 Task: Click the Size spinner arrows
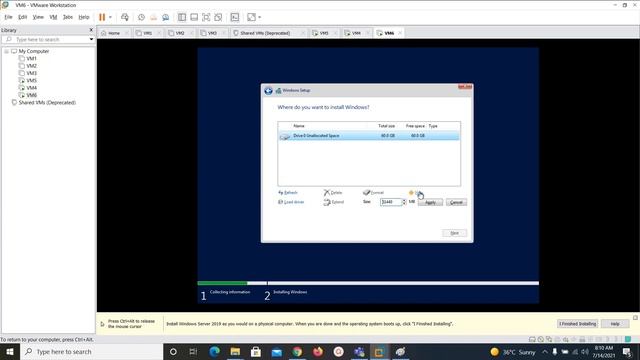tap(404, 202)
